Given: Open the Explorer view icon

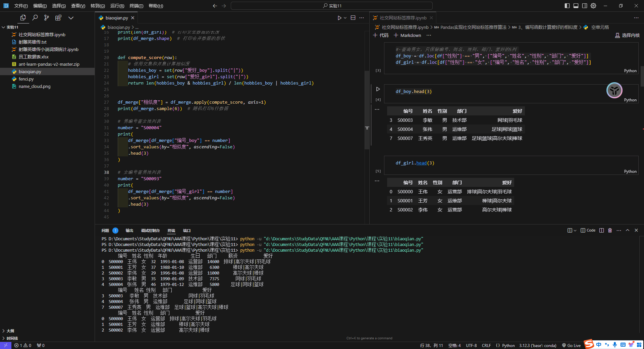Looking at the screenshot, I should [x=23, y=18].
